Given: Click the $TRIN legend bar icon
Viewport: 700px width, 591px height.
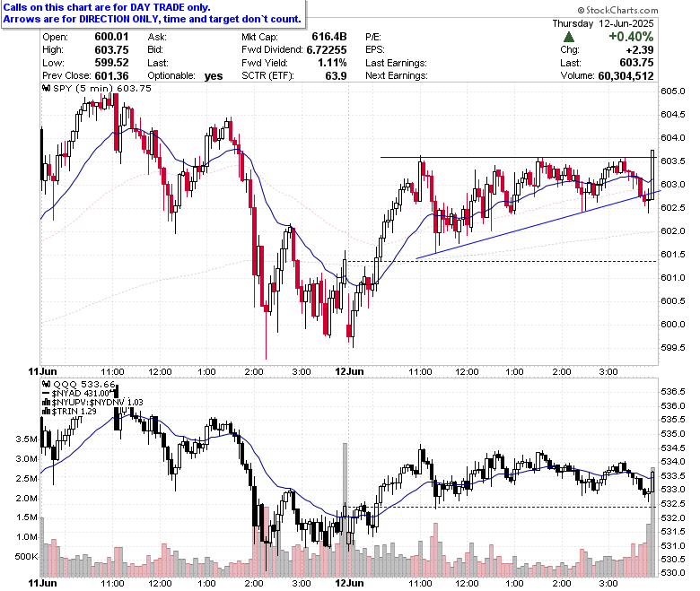Looking at the screenshot, I should tap(46, 412).
